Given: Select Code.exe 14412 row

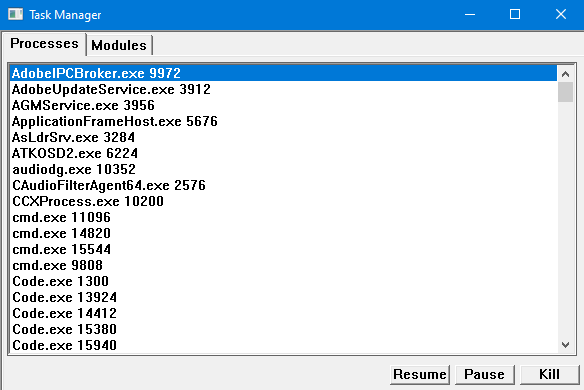Looking at the screenshot, I should (x=283, y=314).
